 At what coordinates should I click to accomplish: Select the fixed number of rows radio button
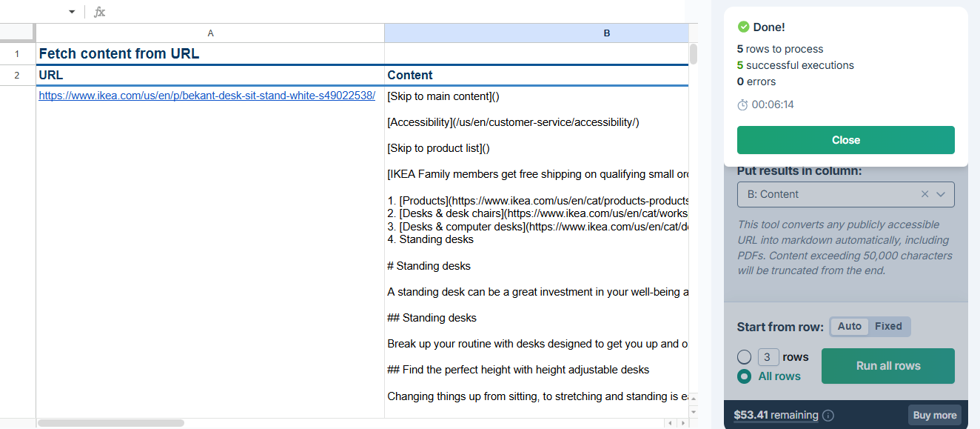pyautogui.click(x=744, y=357)
